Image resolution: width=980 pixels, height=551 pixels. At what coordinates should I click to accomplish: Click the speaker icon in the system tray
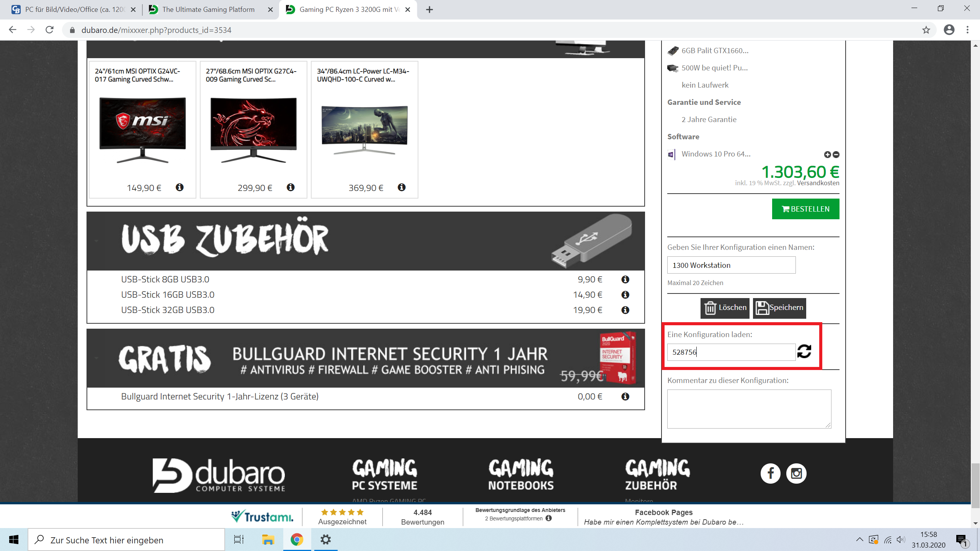pos(900,540)
